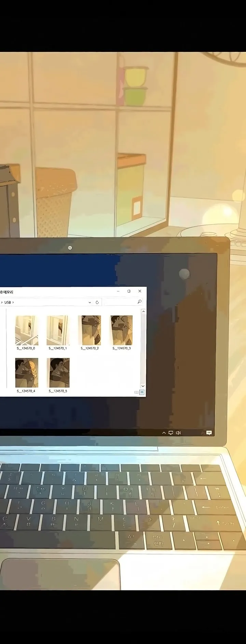Image resolution: width=246 pixels, height=644 pixels.
Task: Open the notification center icon
Action: point(209,433)
